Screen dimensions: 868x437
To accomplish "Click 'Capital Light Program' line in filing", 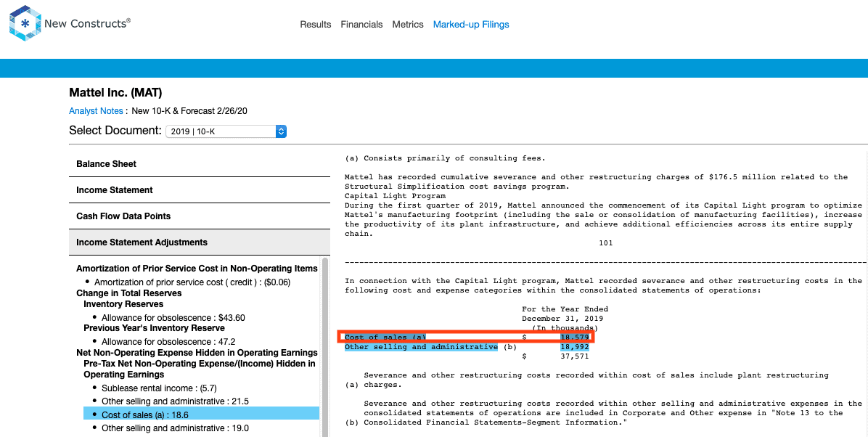I will (x=396, y=195).
